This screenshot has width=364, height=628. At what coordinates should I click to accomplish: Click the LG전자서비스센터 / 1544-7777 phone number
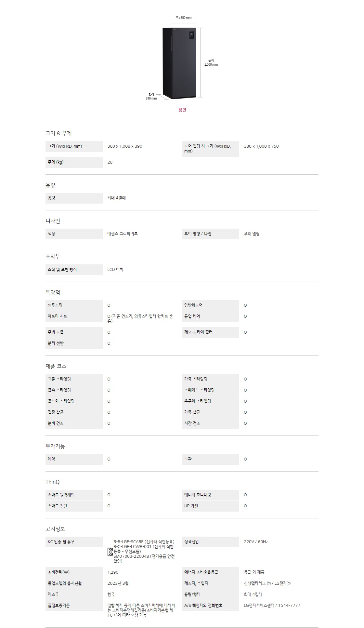coord(272,605)
